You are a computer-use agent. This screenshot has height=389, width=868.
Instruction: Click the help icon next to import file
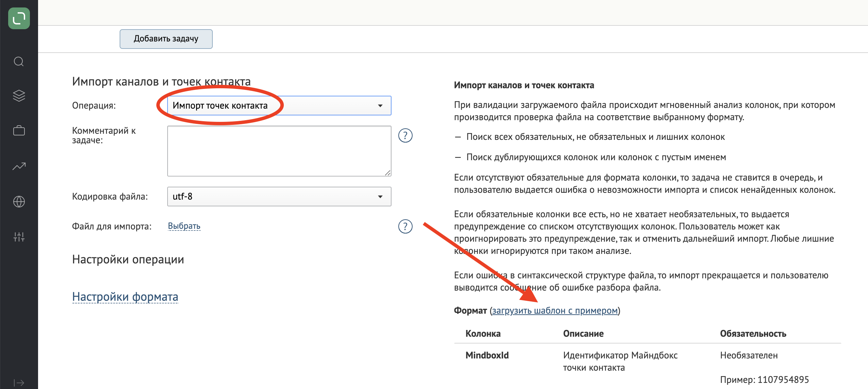[x=405, y=226]
